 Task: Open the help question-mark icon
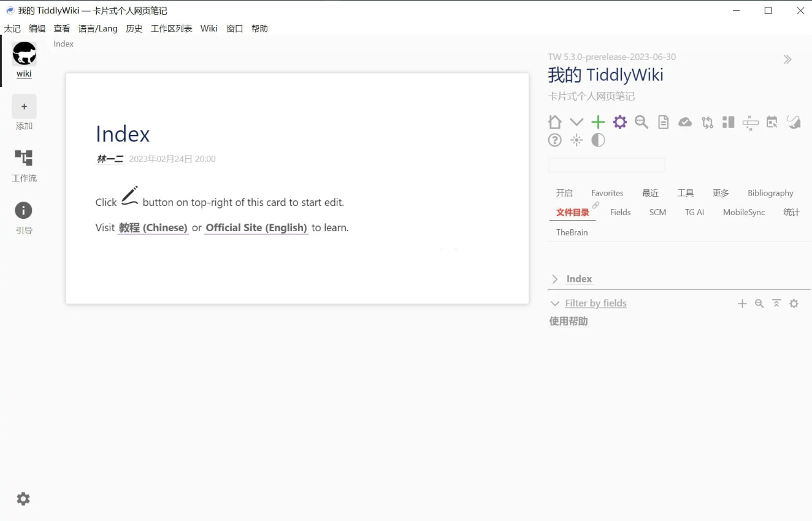[554, 140]
